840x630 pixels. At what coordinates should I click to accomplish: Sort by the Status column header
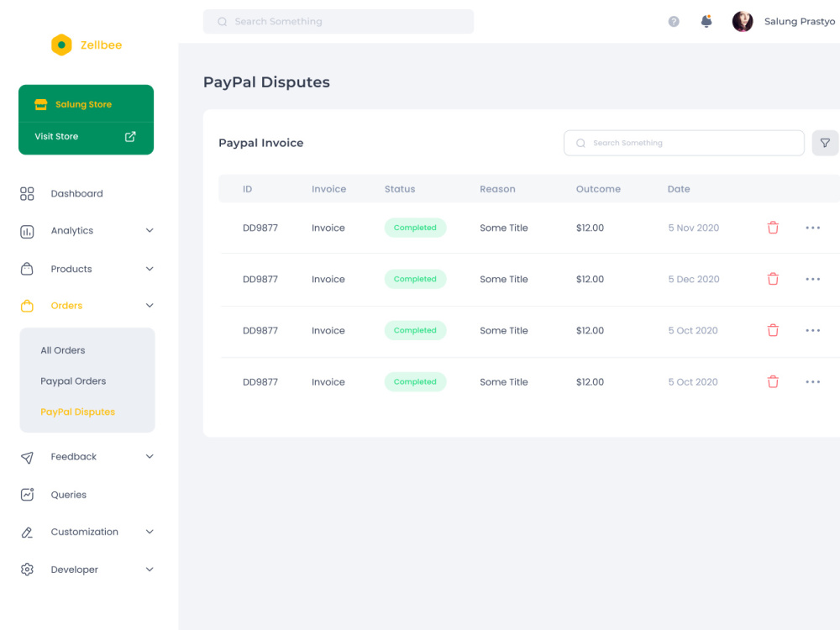[x=400, y=189]
